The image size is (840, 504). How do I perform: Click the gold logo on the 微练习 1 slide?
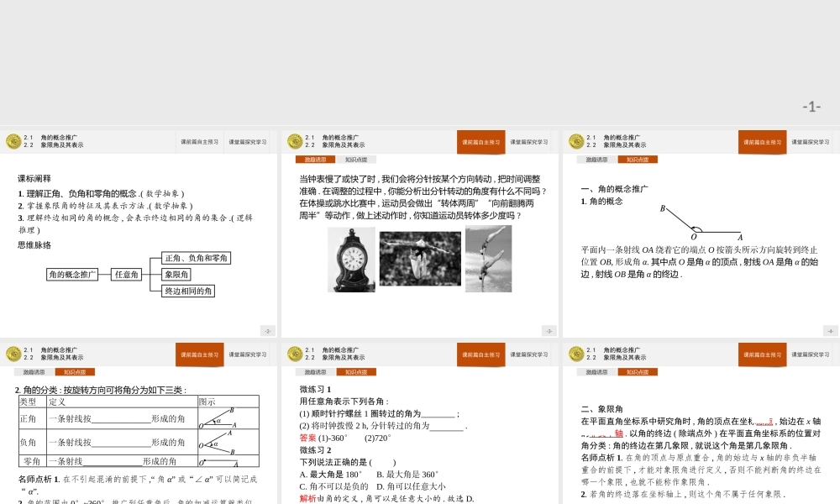point(295,354)
